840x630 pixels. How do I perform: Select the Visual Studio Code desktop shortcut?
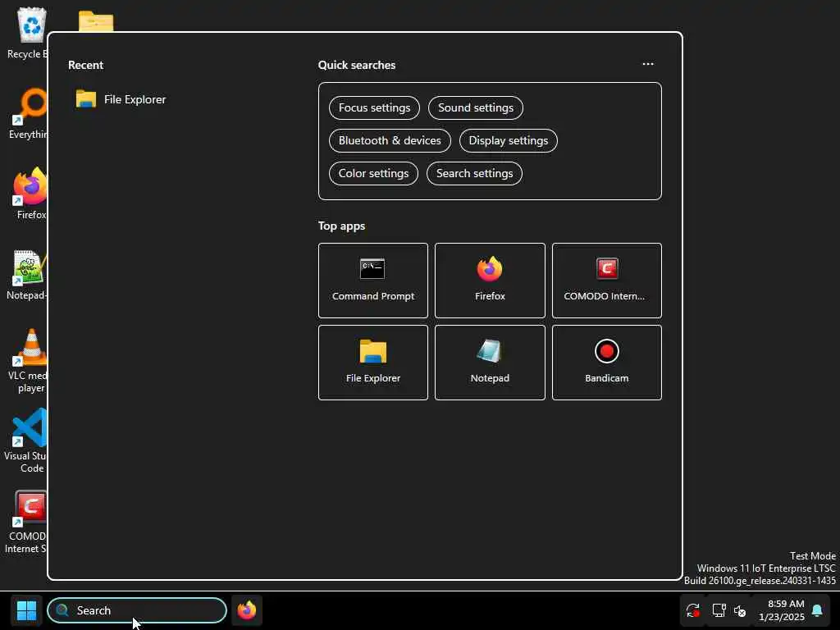(x=25, y=441)
